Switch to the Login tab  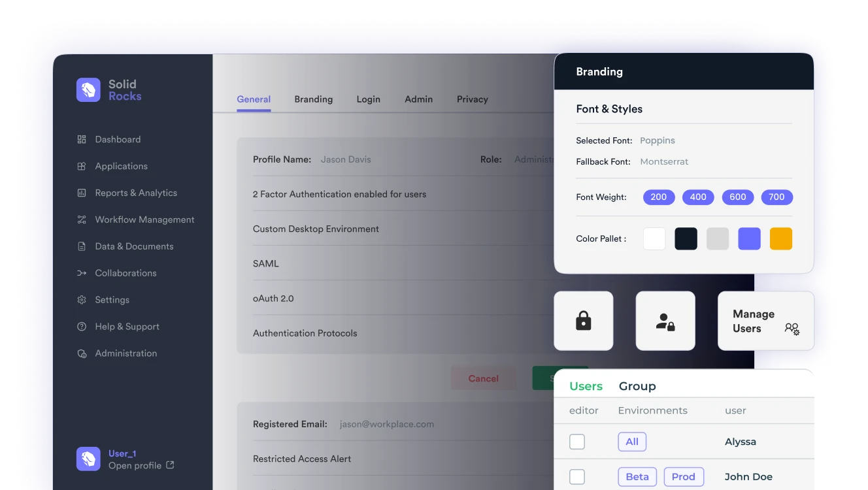(x=369, y=99)
